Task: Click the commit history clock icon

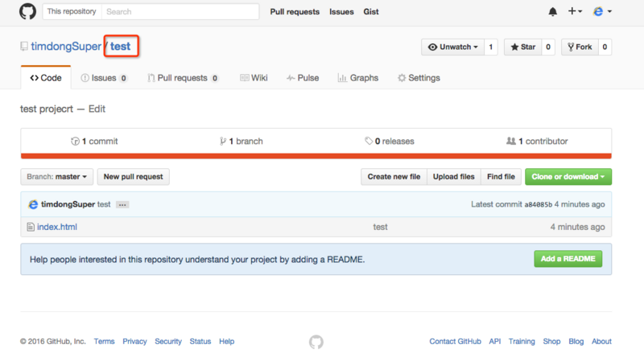Action: pos(75,142)
